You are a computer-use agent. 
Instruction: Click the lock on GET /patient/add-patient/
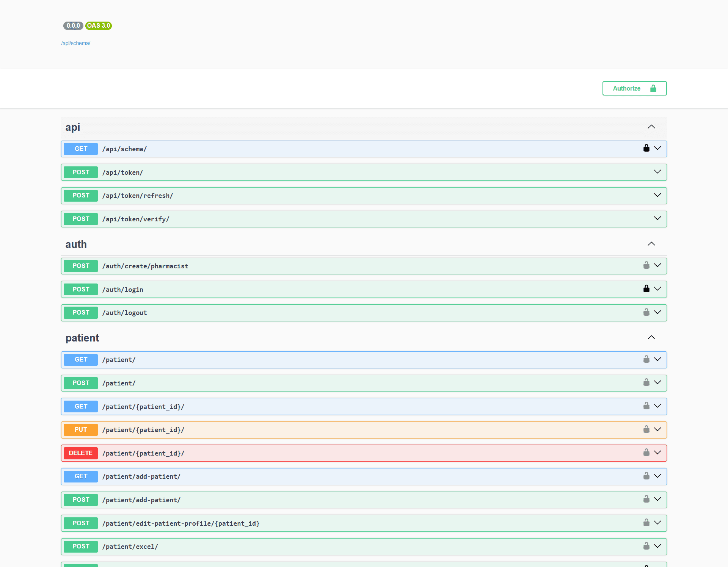coord(646,476)
